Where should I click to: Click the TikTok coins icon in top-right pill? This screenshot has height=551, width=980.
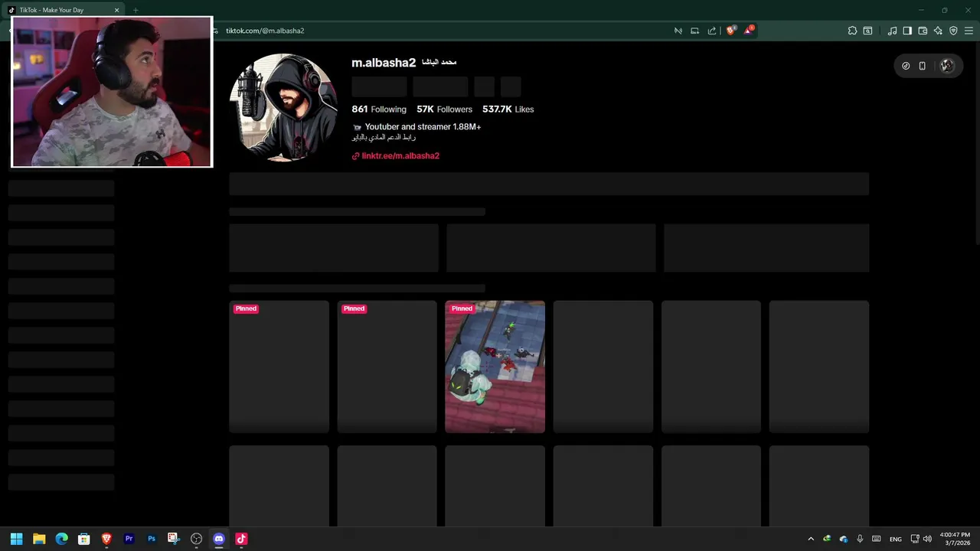[x=906, y=66]
